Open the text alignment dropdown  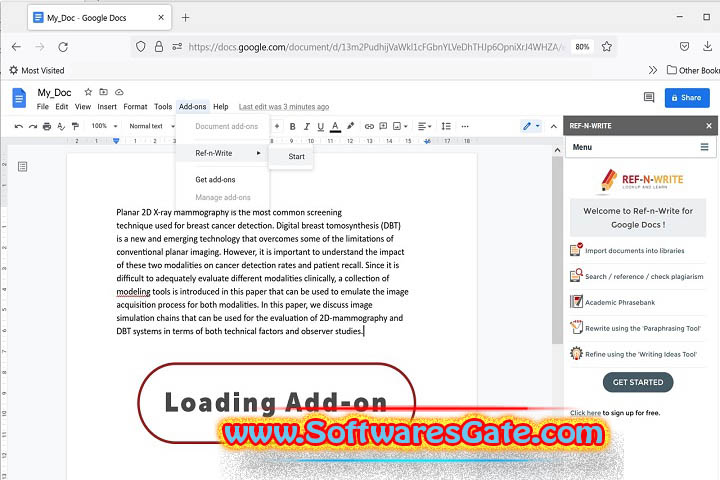point(424,126)
